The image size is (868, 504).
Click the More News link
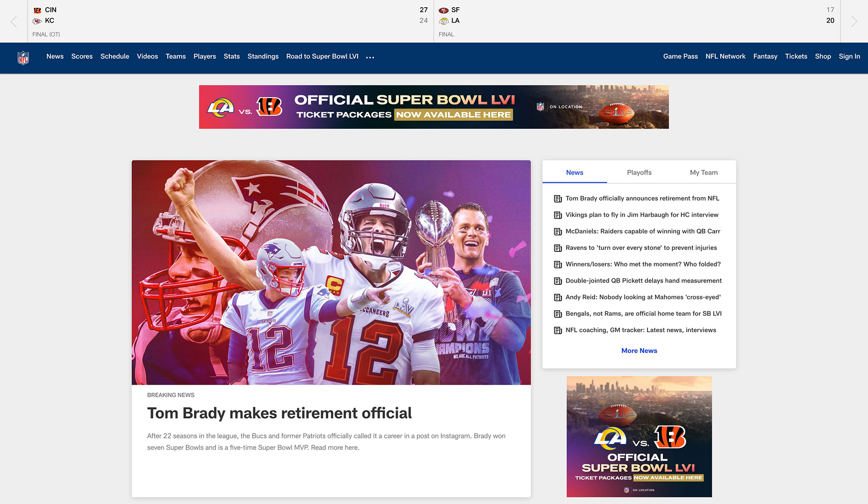tap(639, 351)
